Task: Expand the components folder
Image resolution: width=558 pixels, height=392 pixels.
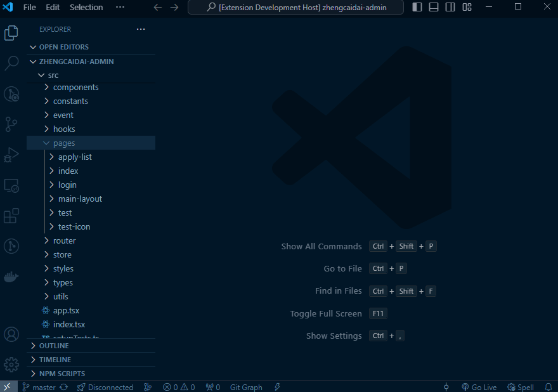Action: (91, 88)
